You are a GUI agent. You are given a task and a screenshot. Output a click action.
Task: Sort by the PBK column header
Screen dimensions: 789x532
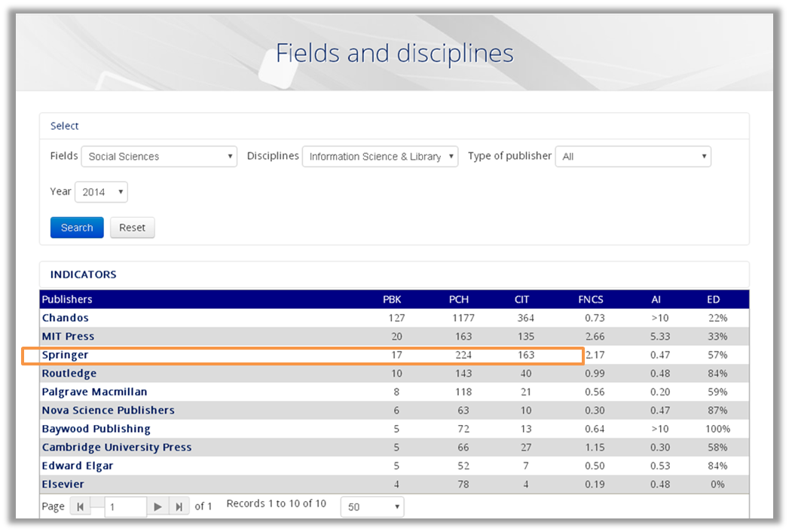pos(392,299)
